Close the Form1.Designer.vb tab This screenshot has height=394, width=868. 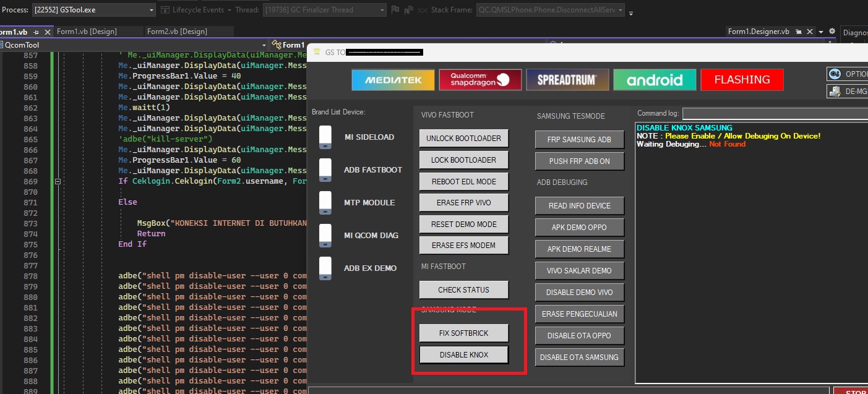[809, 32]
